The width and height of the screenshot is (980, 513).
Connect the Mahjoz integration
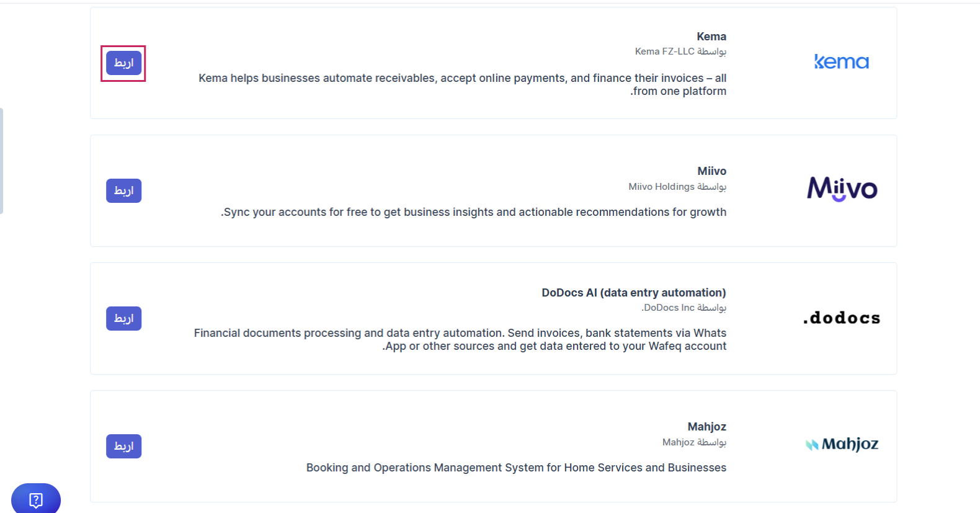coord(123,447)
